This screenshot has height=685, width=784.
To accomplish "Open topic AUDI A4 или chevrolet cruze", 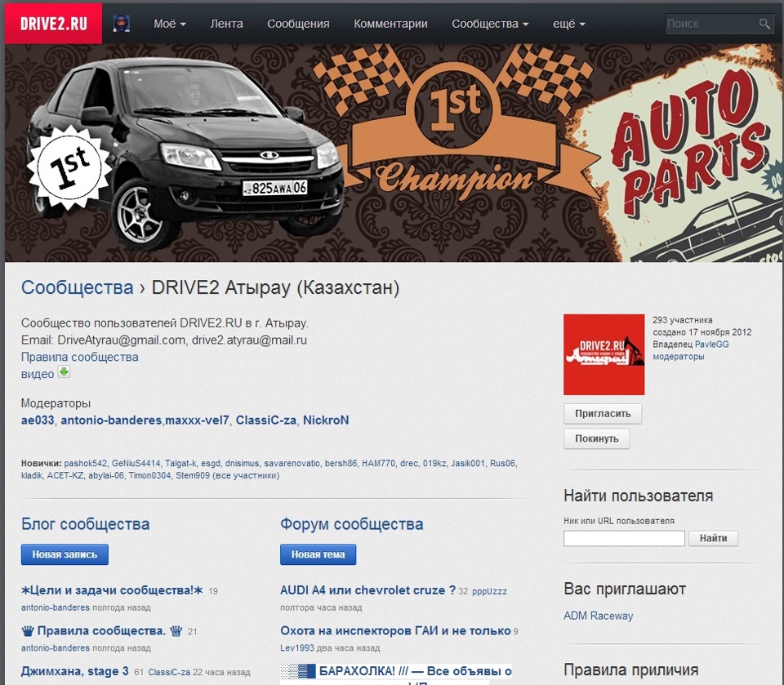I will (367, 590).
